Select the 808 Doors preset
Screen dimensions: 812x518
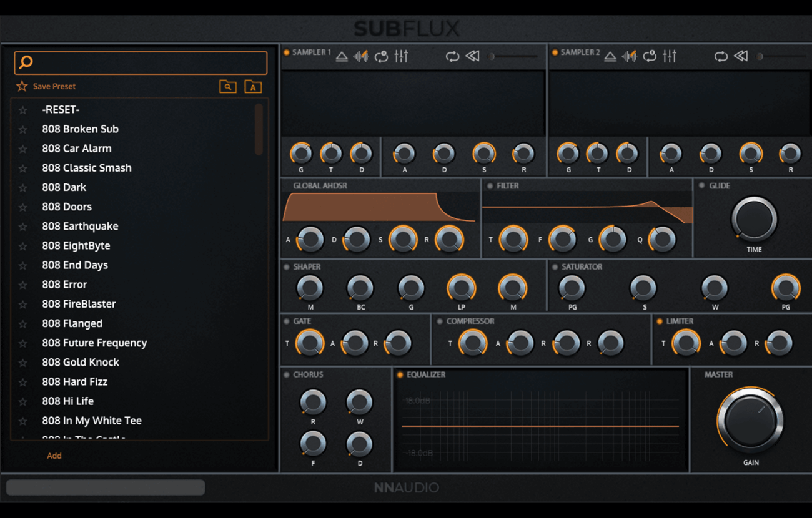pos(67,207)
